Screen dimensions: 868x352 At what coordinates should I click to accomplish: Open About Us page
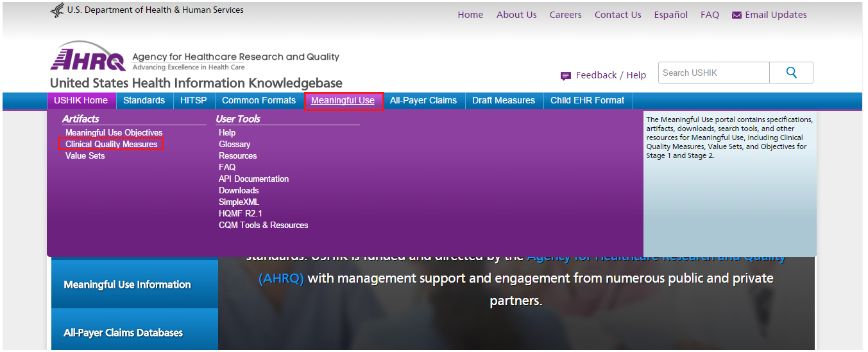pyautogui.click(x=516, y=15)
